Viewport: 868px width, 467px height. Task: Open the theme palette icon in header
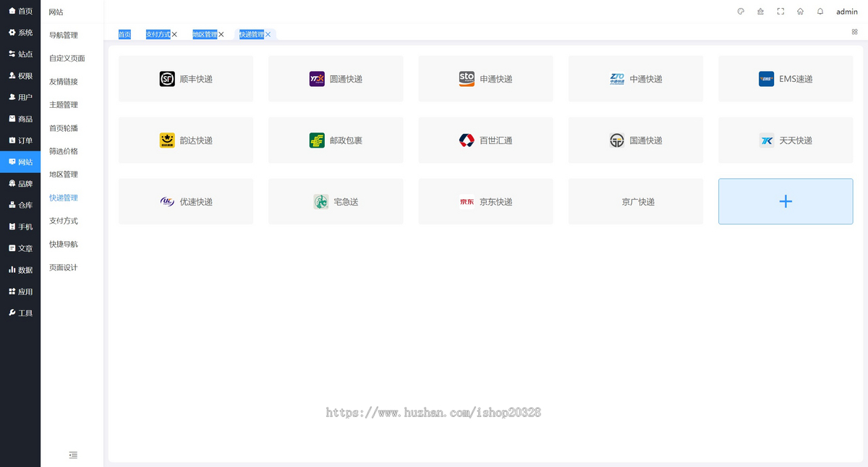click(x=741, y=12)
